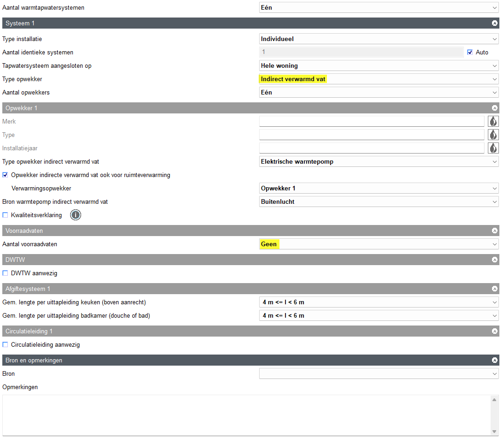Click the flame icon next to Merk field
Viewport: 504px width, 444px height.
pos(493,122)
